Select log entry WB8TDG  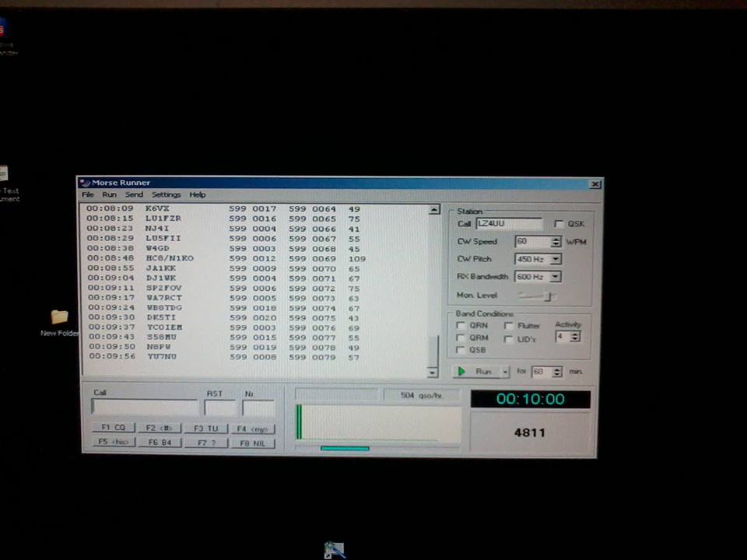[224, 308]
